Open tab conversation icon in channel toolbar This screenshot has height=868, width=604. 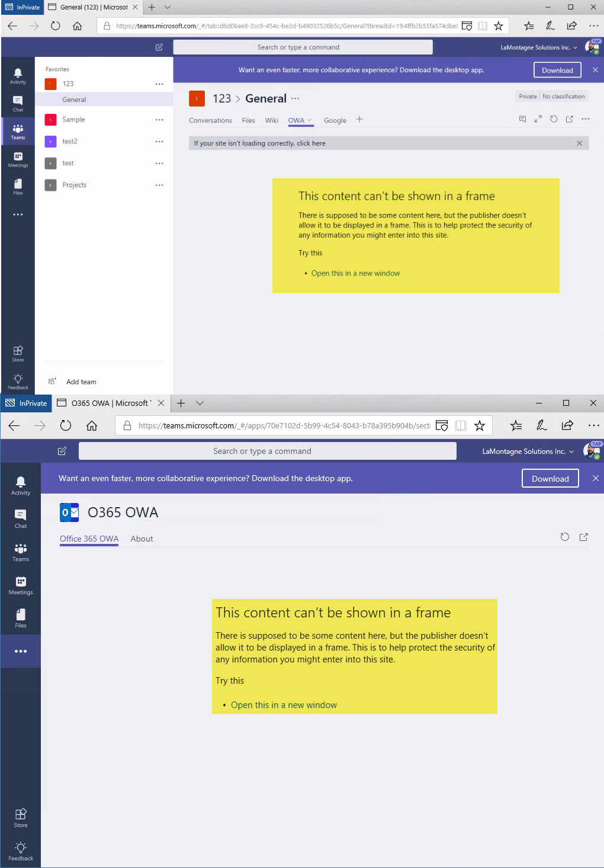coord(522,119)
